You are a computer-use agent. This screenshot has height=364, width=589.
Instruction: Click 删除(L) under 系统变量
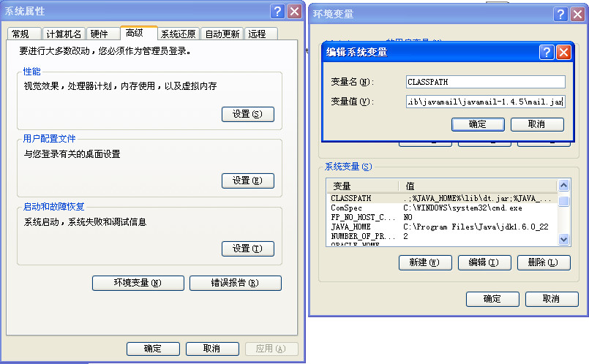(544, 262)
